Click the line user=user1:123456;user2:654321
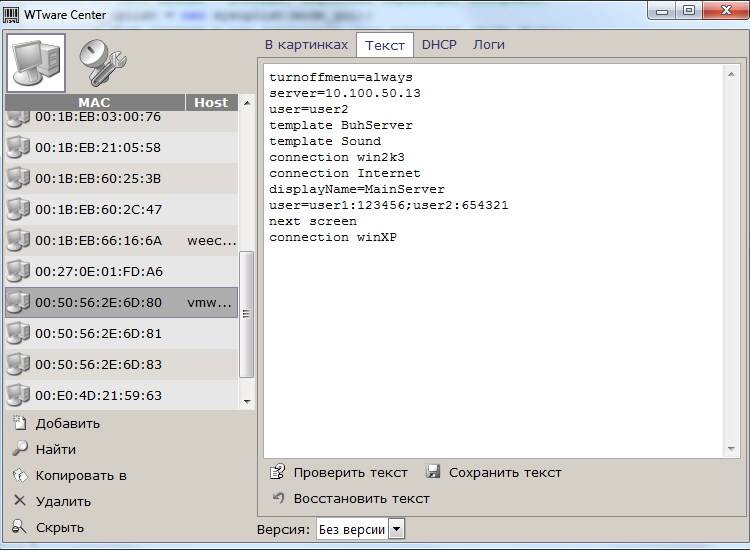This screenshot has width=750, height=551. click(x=388, y=205)
